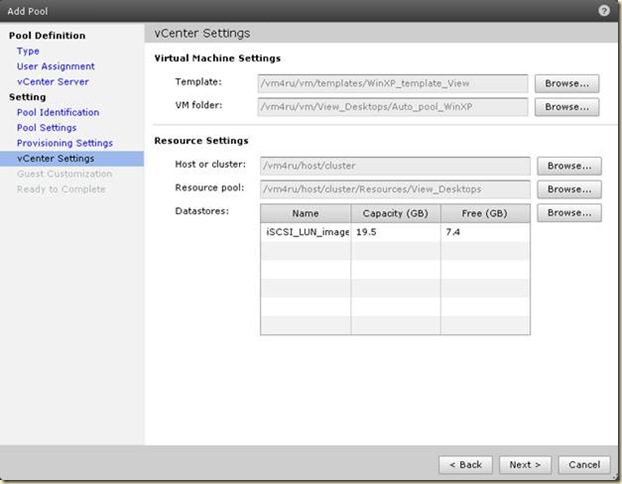Select vCenter Settings in sidebar
This screenshot has height=484, width=622.
point(55,158)
